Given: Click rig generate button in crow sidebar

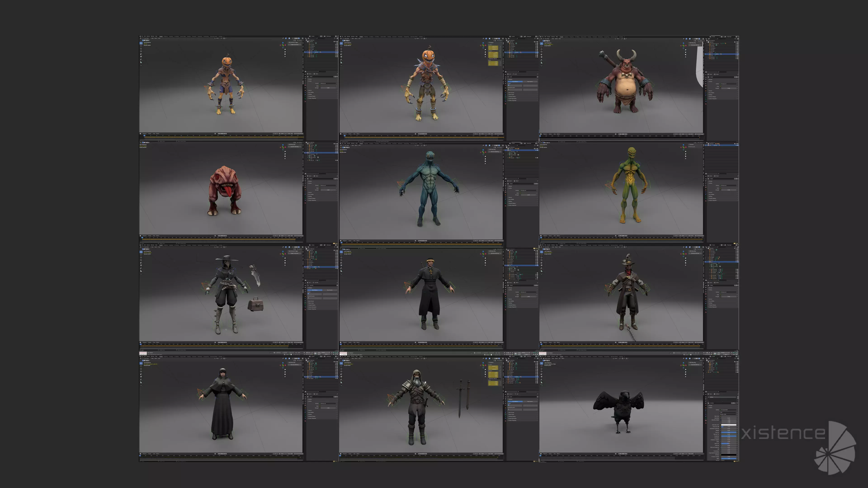Looking at the screenshot, I should tap(695, 365).
